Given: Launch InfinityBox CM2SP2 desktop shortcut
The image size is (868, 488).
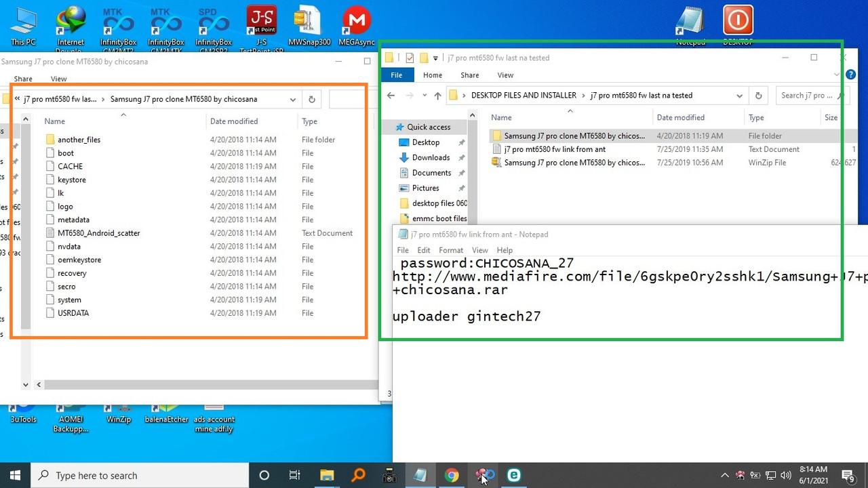Looking at the screenshot, I should tap(213, 26).
